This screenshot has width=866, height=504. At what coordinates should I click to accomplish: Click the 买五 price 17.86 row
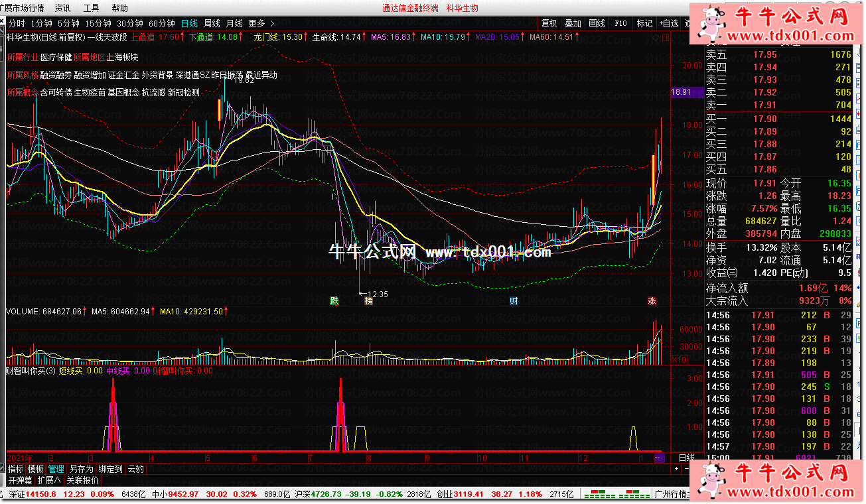[x=778, y=169]
